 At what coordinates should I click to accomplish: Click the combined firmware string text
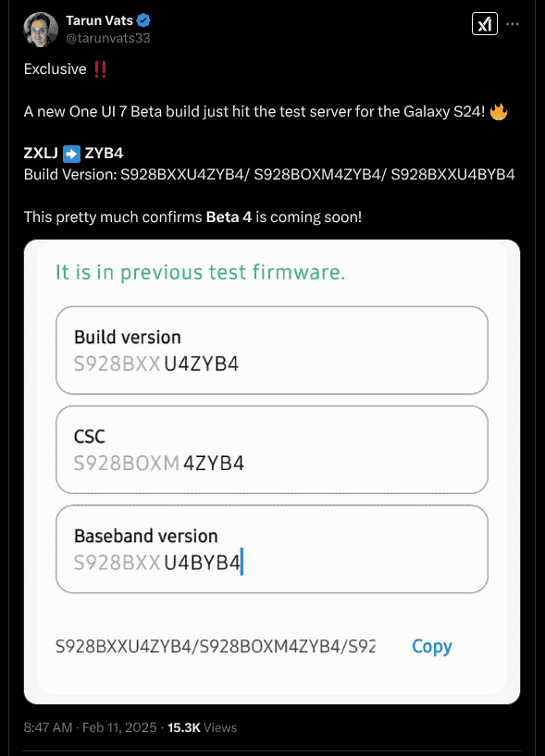(x=215, y=646)
